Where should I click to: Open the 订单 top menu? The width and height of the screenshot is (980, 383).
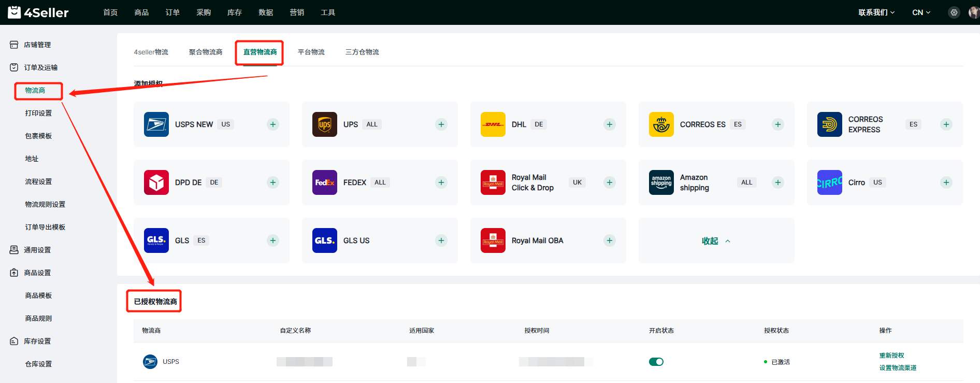point(172,12)
